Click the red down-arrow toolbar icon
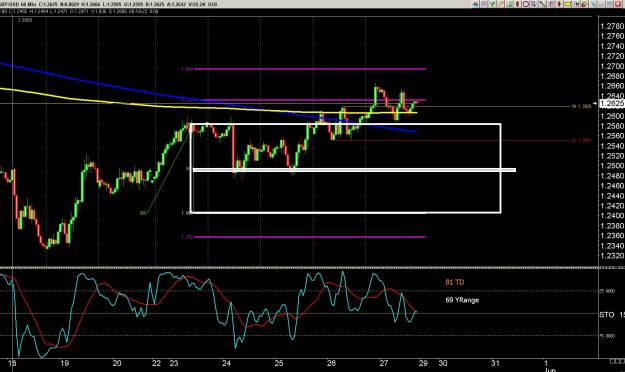 coord(559,4)
